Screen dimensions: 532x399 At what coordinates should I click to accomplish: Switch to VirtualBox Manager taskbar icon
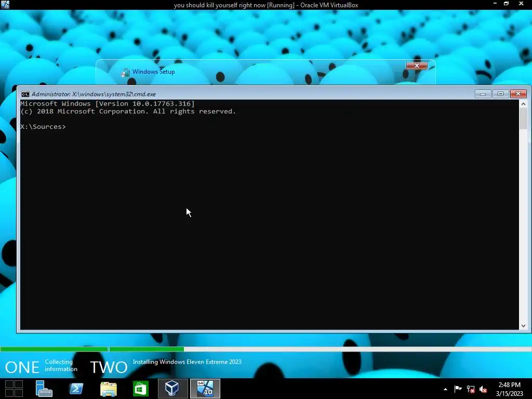coord(172,389)
